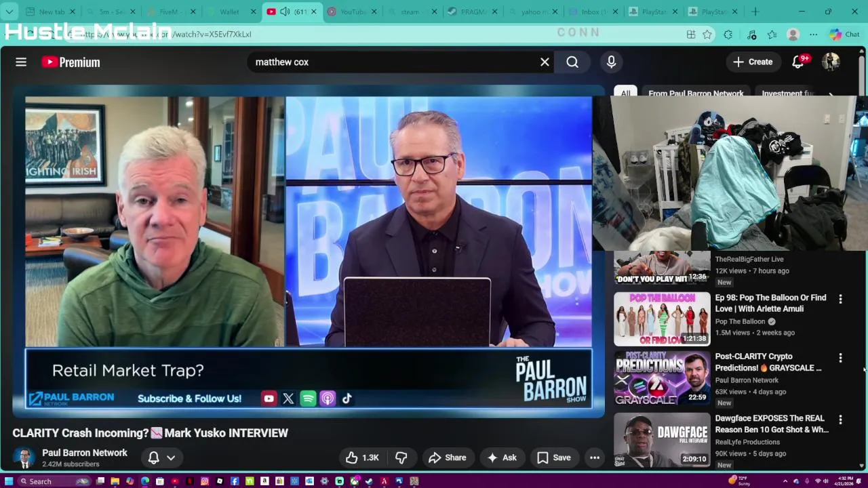This screenshot has height=488, width=868.
Task: Open Pop The Balloon video thumbnail
Action: click(662, 319)
